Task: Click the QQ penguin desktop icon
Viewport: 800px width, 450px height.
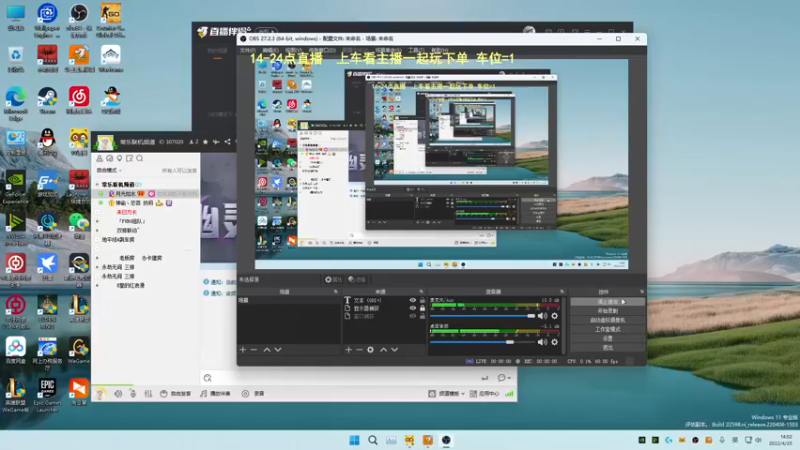Action: click(x=47, y=141)
